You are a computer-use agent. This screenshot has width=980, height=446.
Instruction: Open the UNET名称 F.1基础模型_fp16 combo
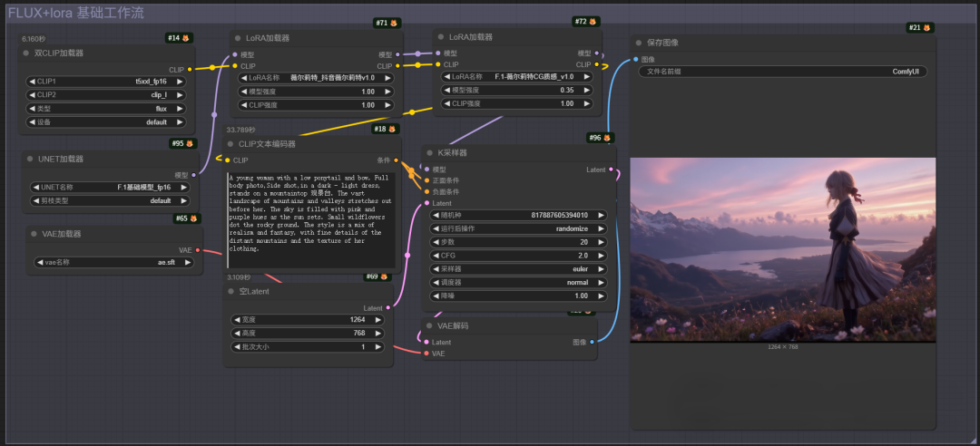110,188
